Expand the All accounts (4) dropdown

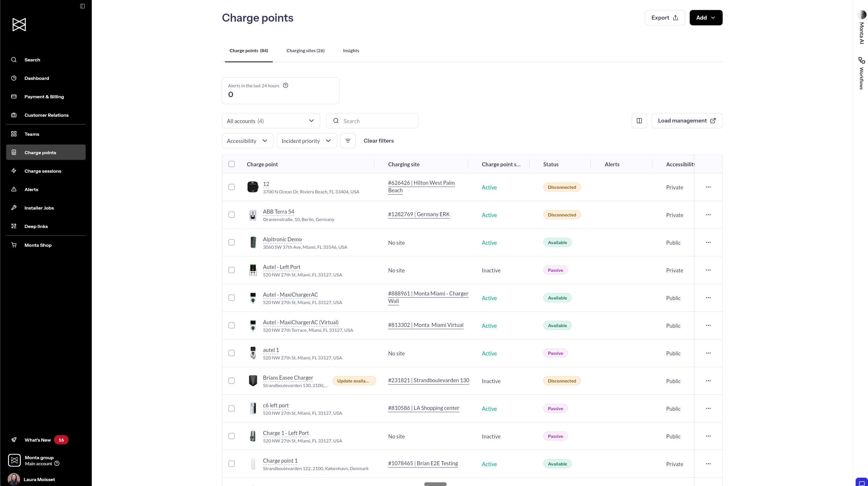[x=271, y=121]
